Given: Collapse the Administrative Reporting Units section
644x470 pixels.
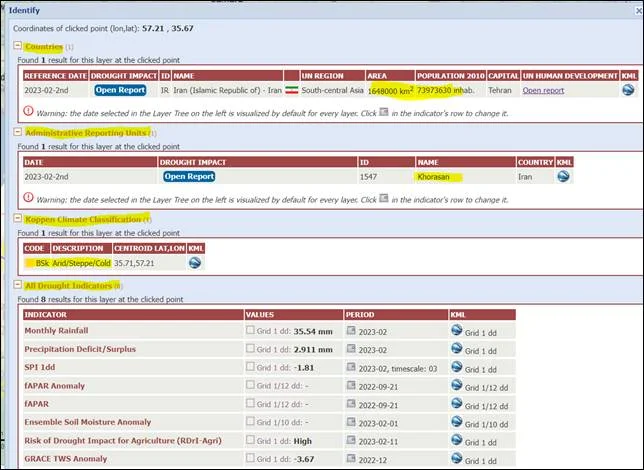Looking at the screenshot, I should [17, 132].
